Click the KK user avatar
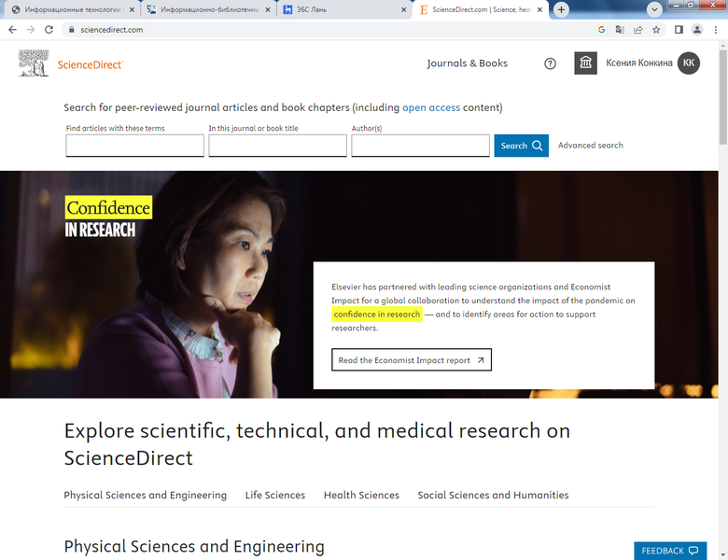This screenshot has width=728, height=560. [689, 63]
